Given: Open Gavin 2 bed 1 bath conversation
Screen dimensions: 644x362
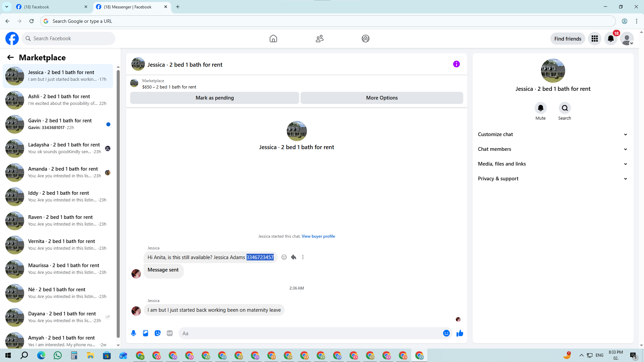Looking at the screenshot, I should [60, 124].
